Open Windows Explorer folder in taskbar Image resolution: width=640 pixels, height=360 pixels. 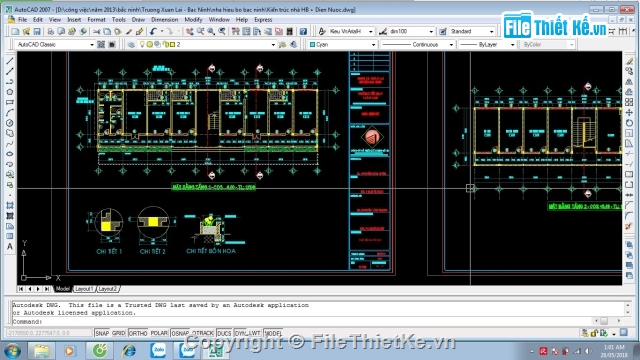click(x=41, y=351)
